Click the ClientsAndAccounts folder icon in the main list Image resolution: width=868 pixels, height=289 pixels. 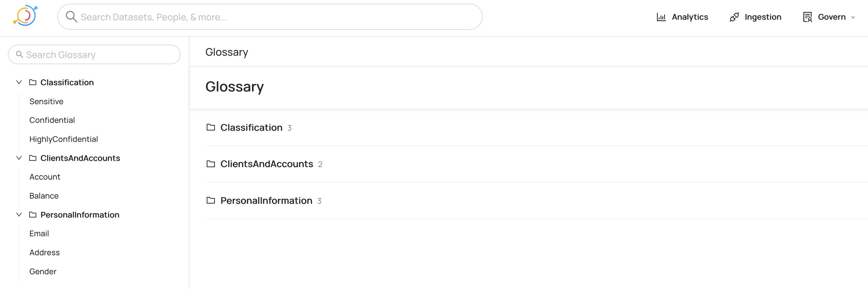click(x=210, y=164)
